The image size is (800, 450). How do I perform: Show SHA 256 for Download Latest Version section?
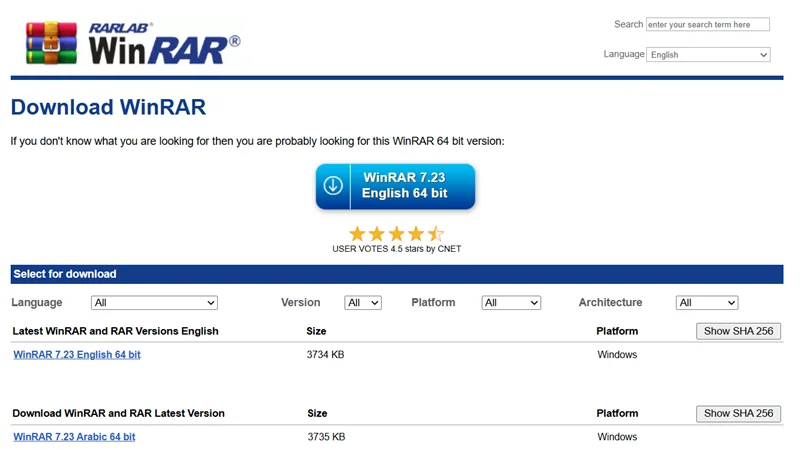click(x=738, y=413)
